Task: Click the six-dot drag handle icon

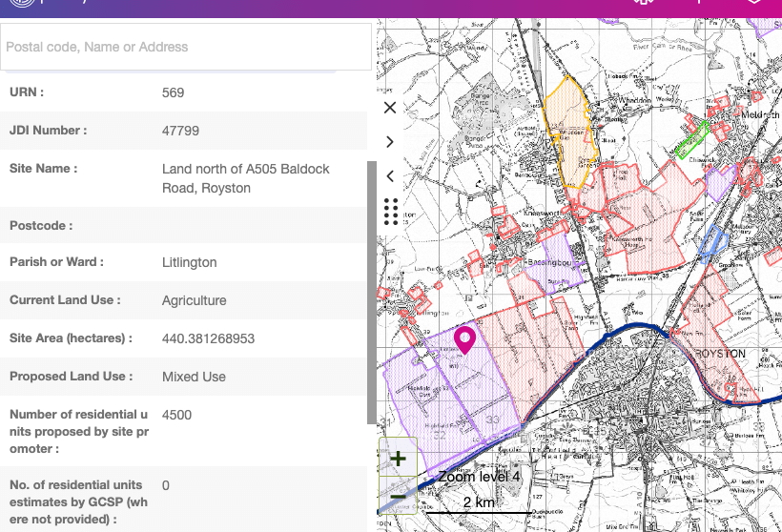Action: [x=389, y=212]
